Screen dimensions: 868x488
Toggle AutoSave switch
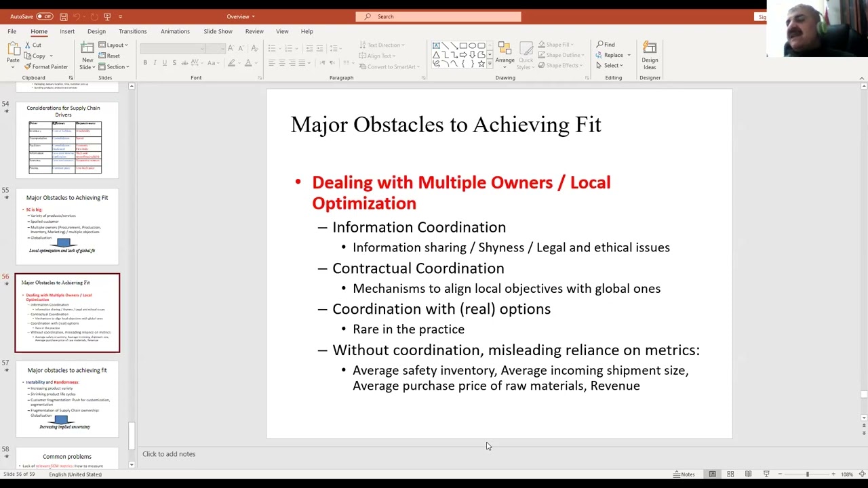(x=44, y=16)
